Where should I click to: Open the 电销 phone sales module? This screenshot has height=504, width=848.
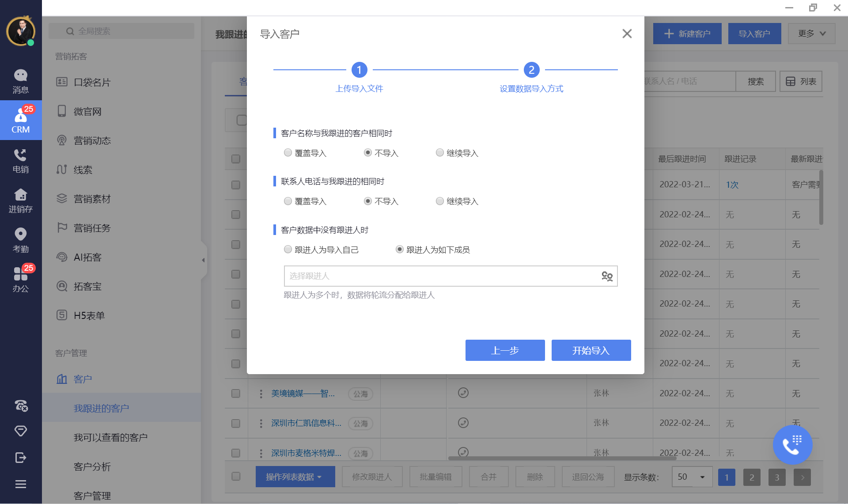(x=21, y=160)
